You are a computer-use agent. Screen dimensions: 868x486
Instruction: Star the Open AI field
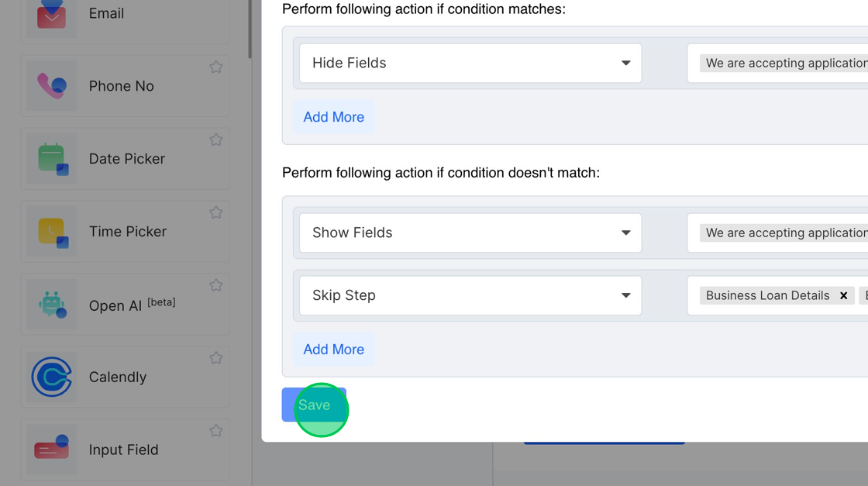[x=216, y=285]
